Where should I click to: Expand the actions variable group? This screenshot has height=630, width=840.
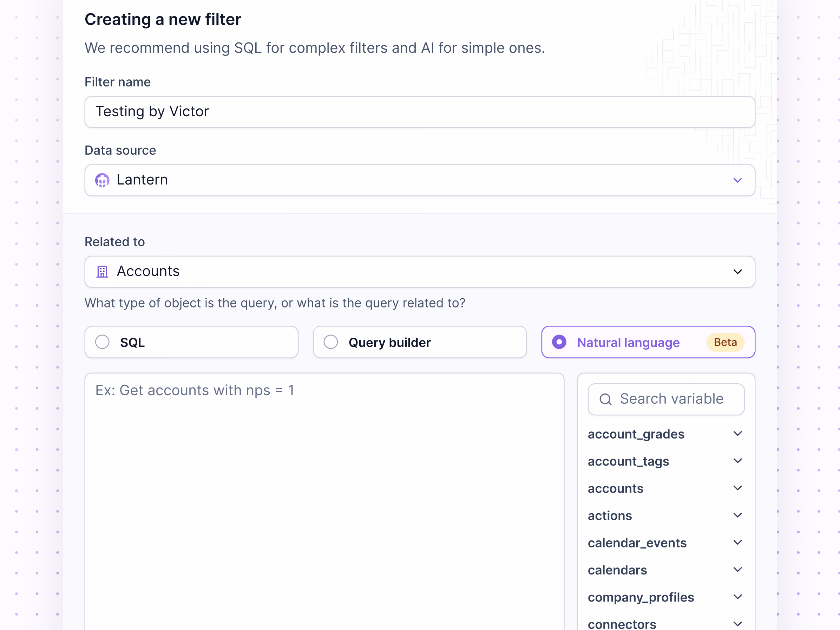click(x=666, y=515)
